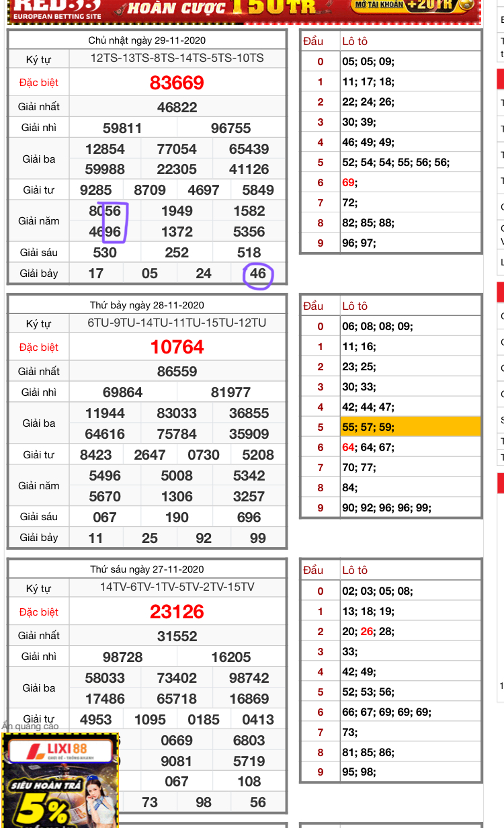Click special prize number 23126
Viewport: 504px width, 828px height.
point(177,612)
